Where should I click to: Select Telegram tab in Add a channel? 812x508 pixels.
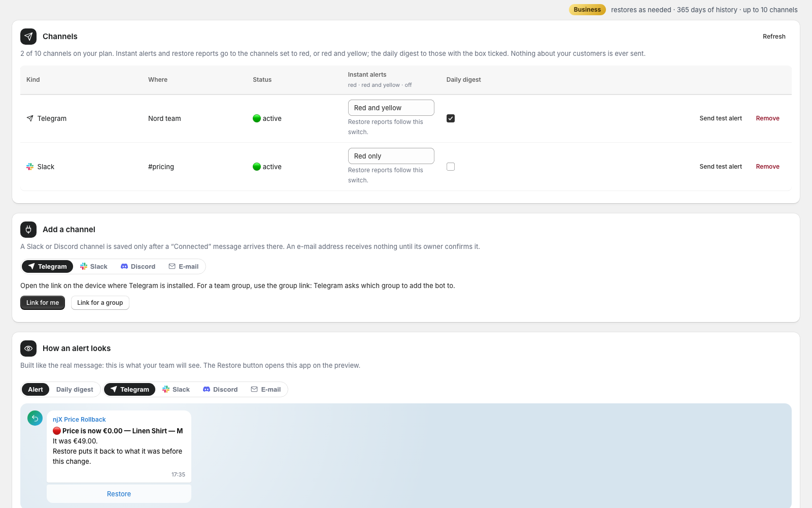click(x=47, y=267)
